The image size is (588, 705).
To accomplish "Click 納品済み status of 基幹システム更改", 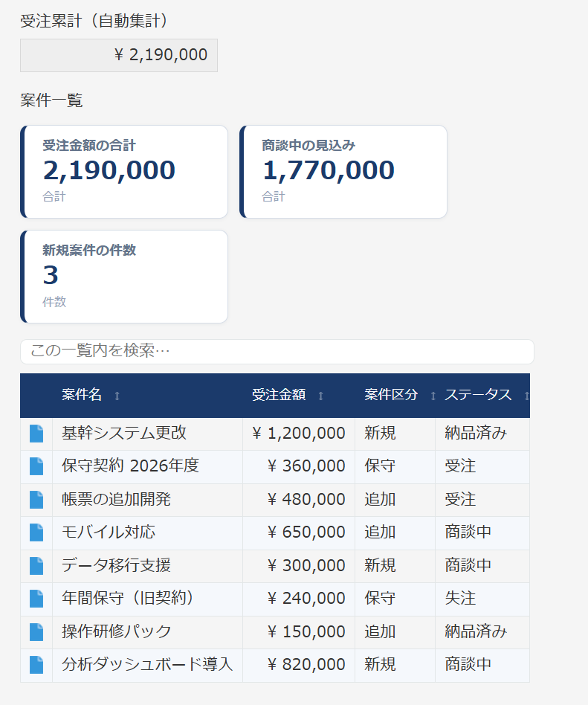I will [x=476, y=433].
